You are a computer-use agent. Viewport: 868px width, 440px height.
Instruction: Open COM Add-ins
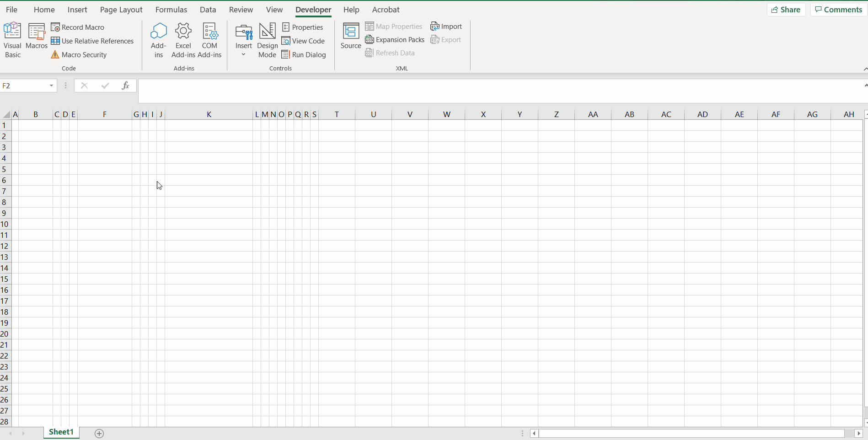point(209,40)
